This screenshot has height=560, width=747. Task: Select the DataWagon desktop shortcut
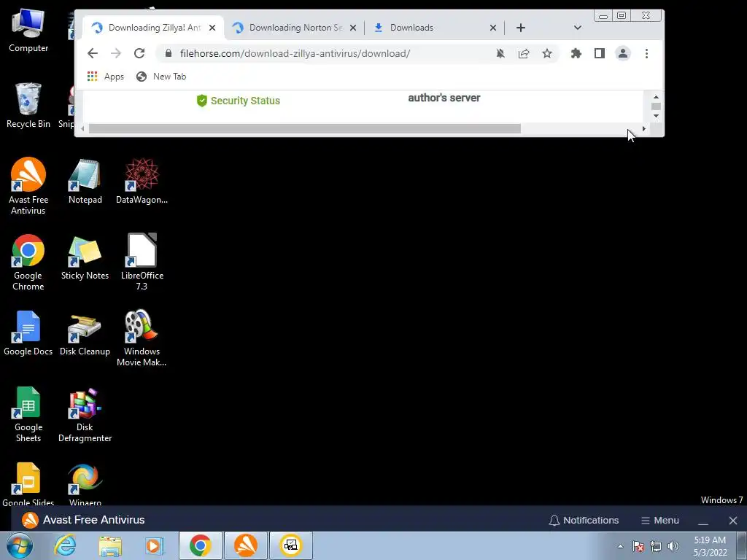pyautogui.click(x=142, y=182)
